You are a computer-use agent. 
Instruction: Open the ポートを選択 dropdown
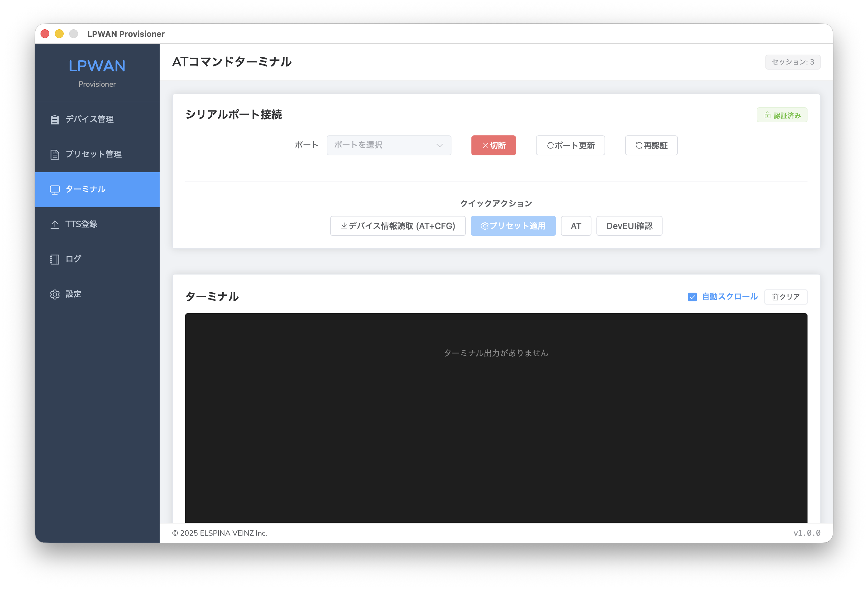pyautogui.click(x=388, y=145)
